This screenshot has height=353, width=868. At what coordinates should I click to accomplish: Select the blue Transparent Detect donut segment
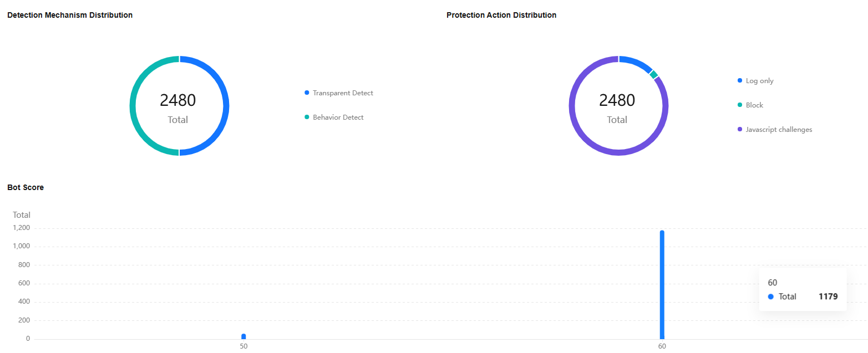pos(226,105)
